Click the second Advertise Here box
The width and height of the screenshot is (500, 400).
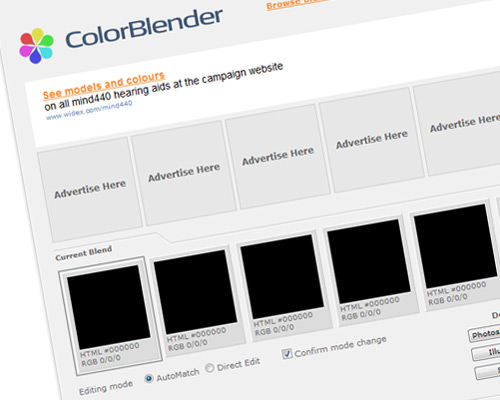point(184,172)
